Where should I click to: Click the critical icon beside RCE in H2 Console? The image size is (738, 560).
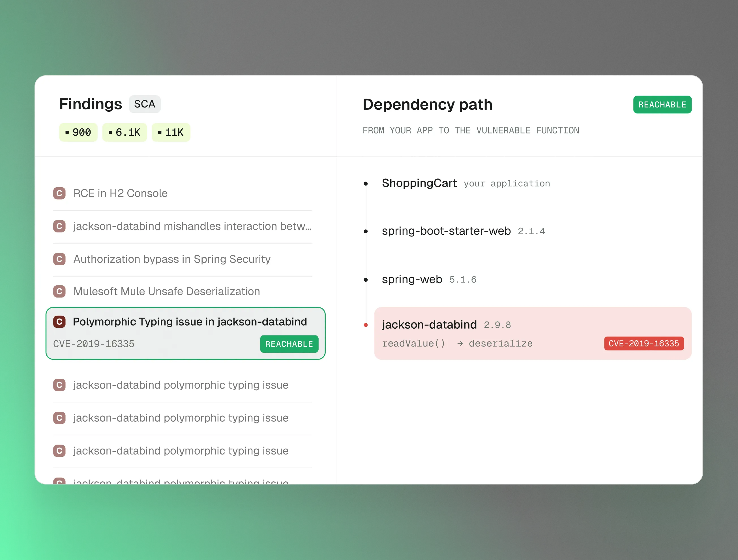pyautogui.click(x=59, y=193)
